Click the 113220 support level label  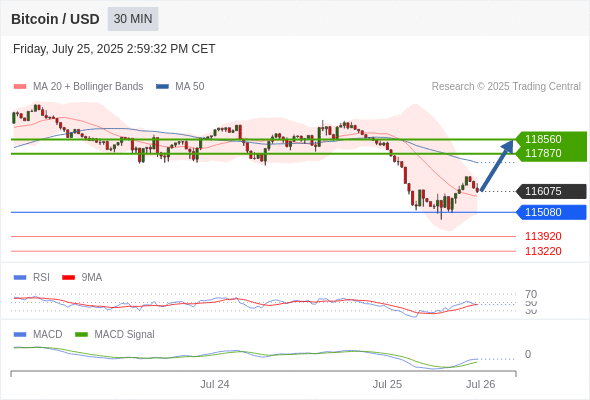tap(543, 251)
